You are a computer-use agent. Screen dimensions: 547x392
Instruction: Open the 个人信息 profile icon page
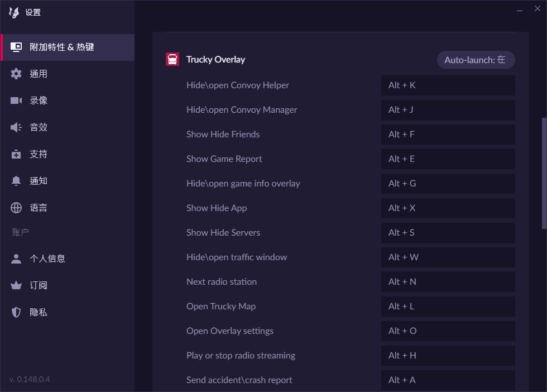tap(16, 259)
